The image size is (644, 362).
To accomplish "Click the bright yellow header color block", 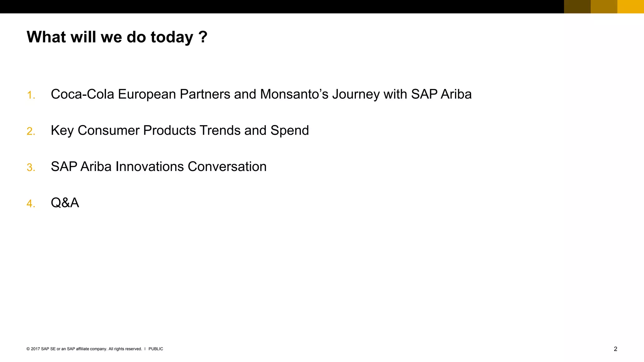I will (x=631, y=7).
